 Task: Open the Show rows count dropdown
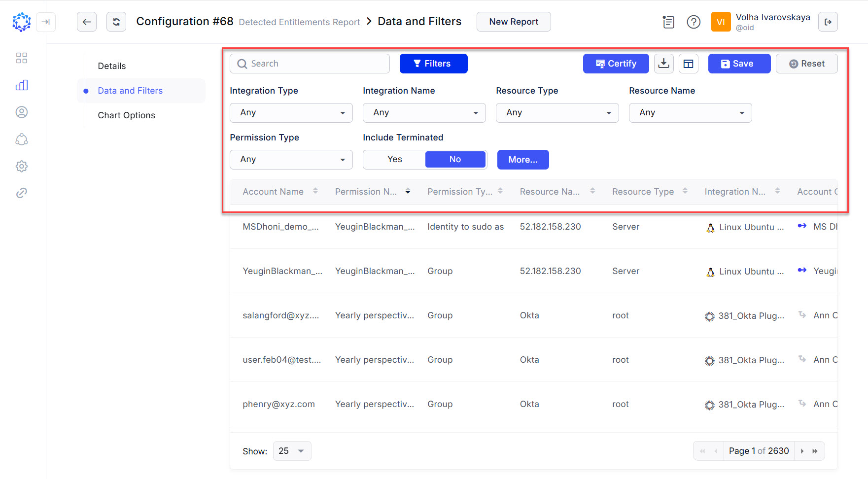point(292,450)
